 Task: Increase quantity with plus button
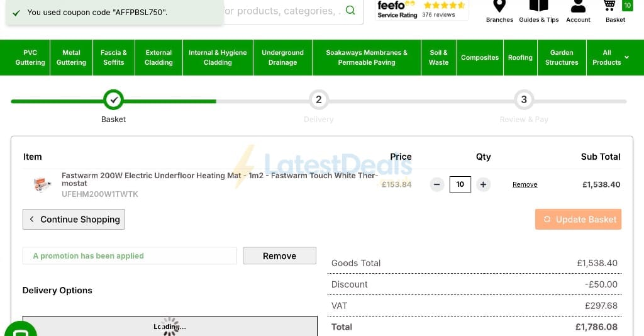[484, 184]
